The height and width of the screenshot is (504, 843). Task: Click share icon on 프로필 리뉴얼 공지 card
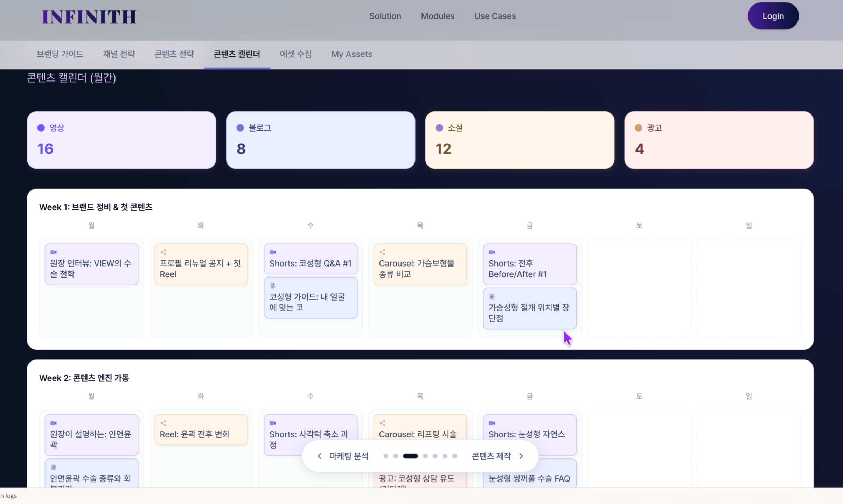(x=163, y=252)
